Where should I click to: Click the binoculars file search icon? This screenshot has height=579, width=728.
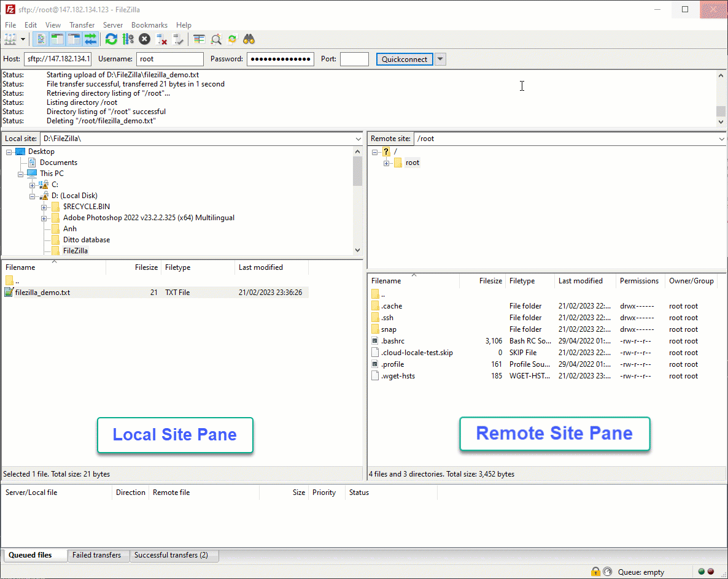pos(249,39)
